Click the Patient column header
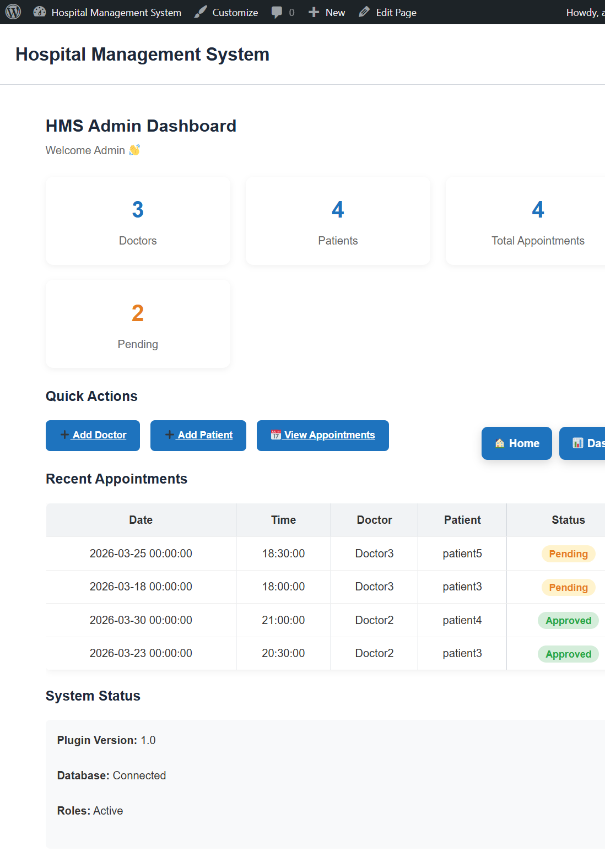This screenshot has width=605, height=868. pos(462,520)
